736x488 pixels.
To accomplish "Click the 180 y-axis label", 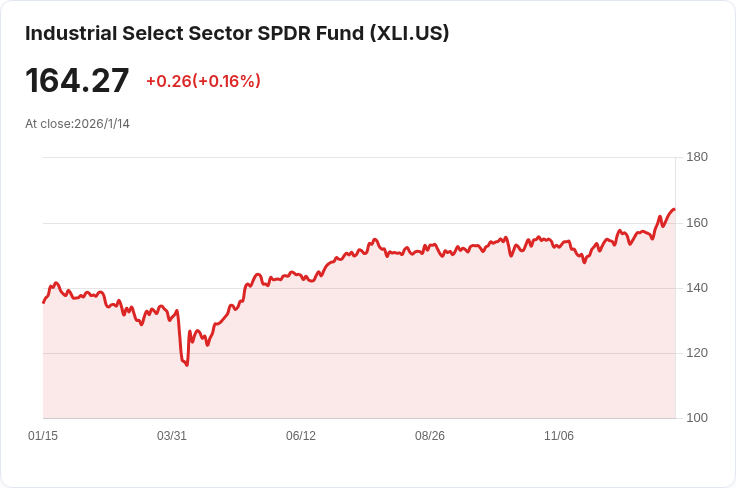I will pos(696,157).
